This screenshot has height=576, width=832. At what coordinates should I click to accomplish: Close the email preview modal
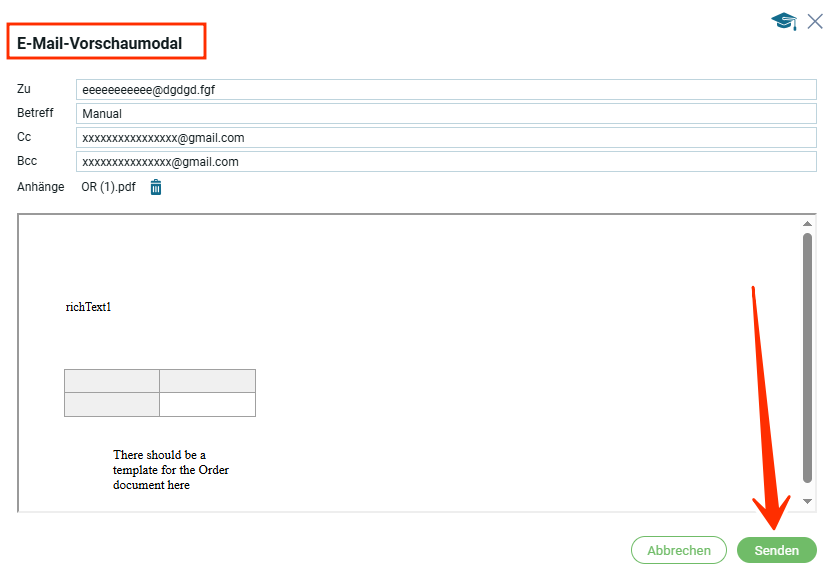pyautogui.click(x=815, y=21)
